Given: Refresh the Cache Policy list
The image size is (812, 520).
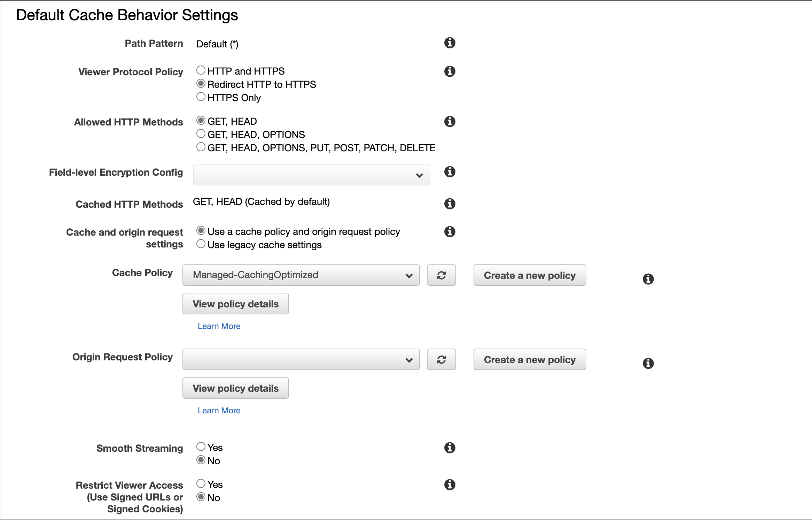Looking at the screenshot, I should click(442, 275).
